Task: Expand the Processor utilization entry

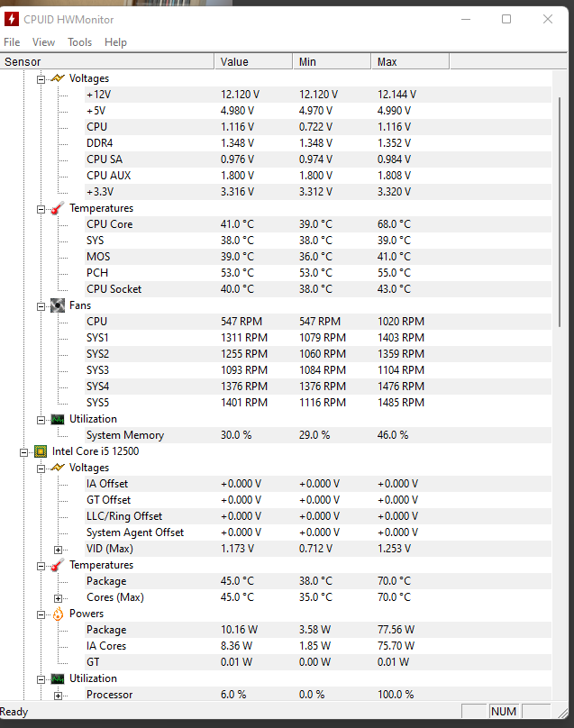Action: (58, 695)
